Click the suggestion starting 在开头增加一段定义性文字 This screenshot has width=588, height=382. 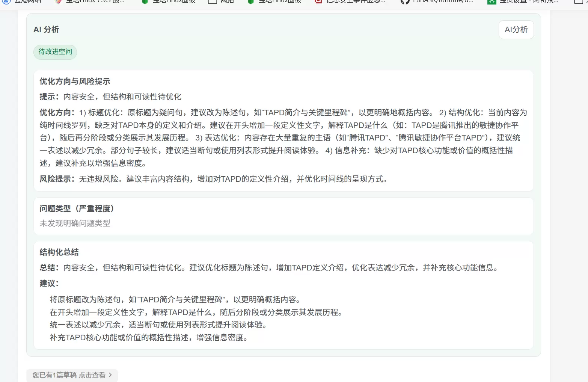coord(197,313)
